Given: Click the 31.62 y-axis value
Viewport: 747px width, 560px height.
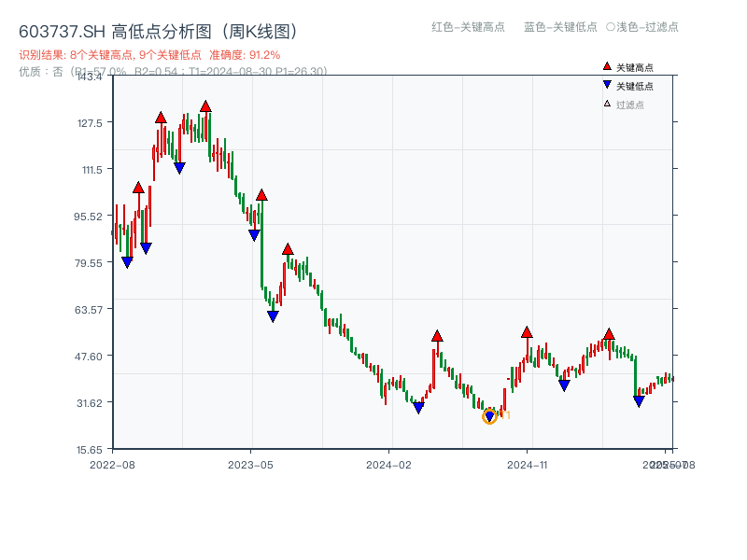Looking at the screenshot, I should (90, 403).
